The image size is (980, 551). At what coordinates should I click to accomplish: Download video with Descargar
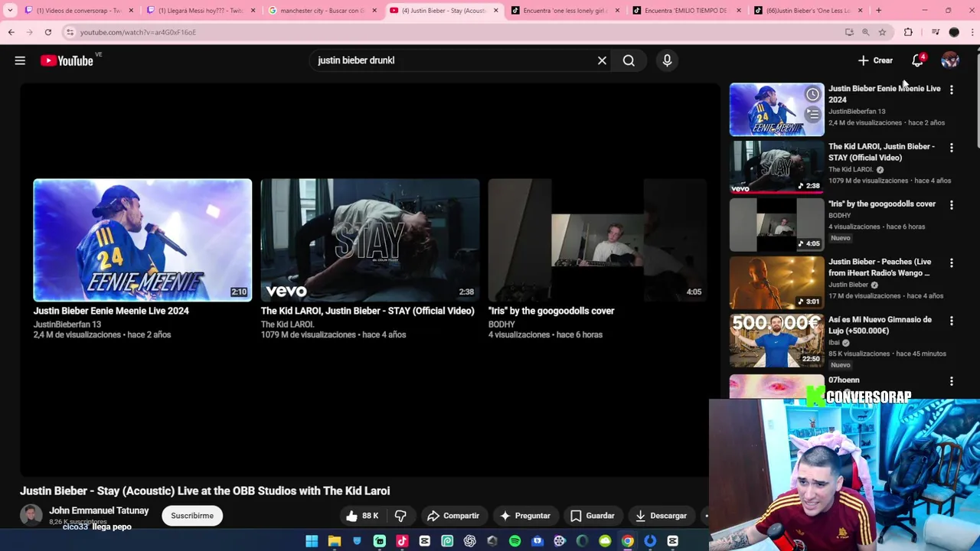point(661,516)
